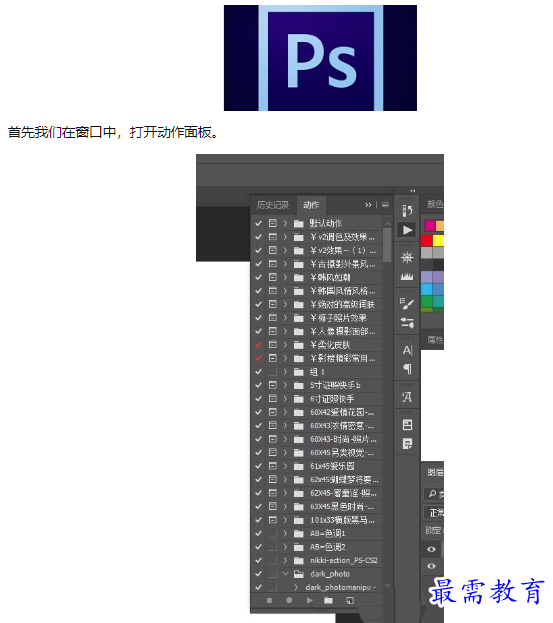This screenshot has width=553, height=623.
Task: Hide the lower layer with eye icon
Action: point(431,566)
